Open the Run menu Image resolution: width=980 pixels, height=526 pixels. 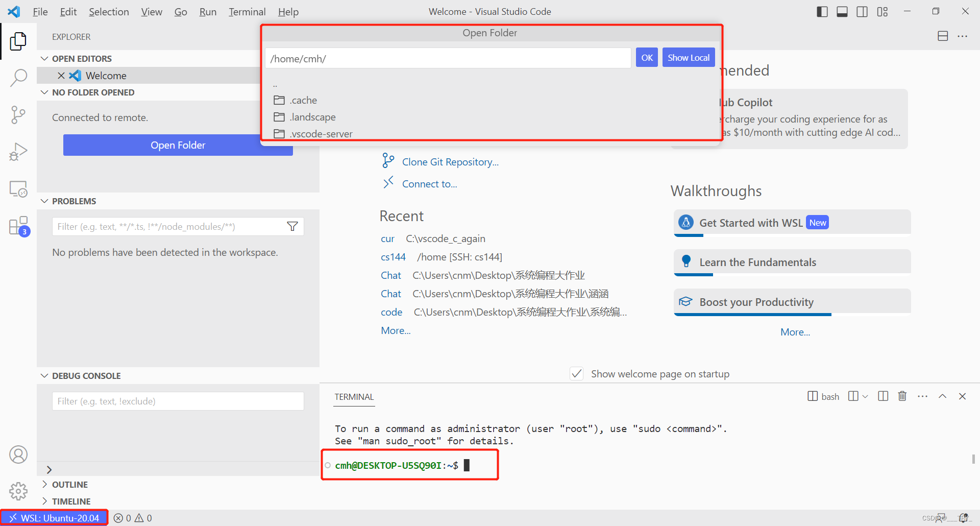click(x=208, y=12)
